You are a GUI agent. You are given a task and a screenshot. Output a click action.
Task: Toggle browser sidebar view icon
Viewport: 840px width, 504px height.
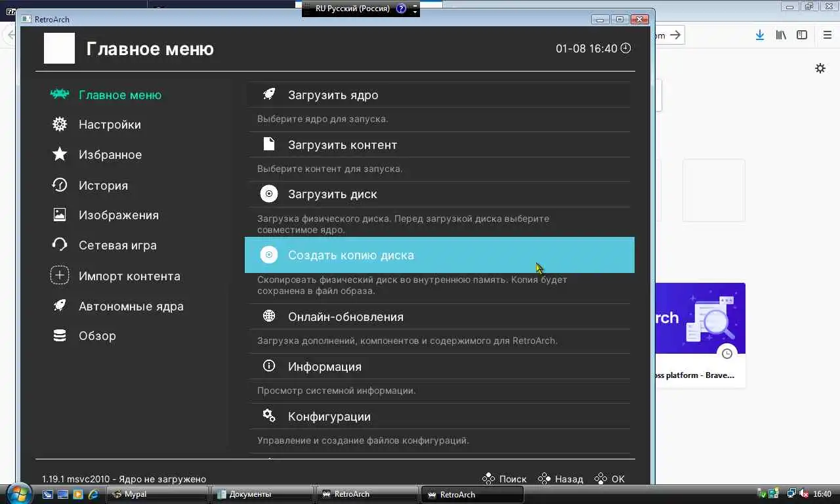tap(802, 35)
